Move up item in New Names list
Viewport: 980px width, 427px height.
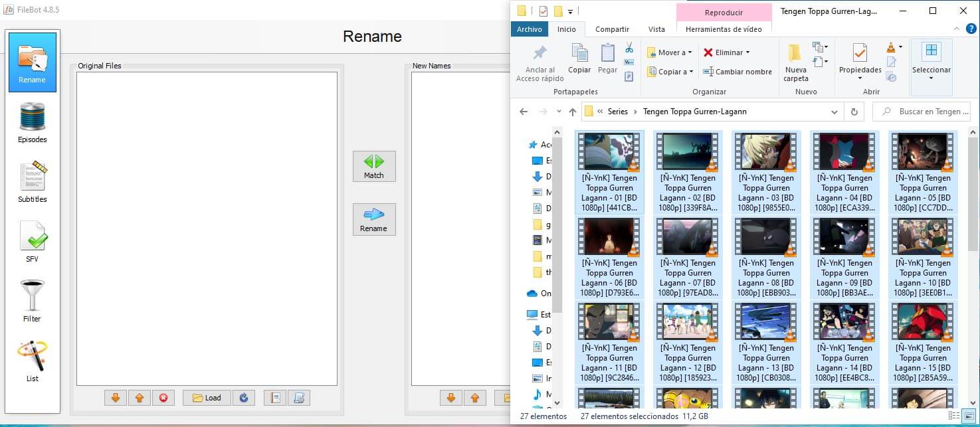click(474, 398)
